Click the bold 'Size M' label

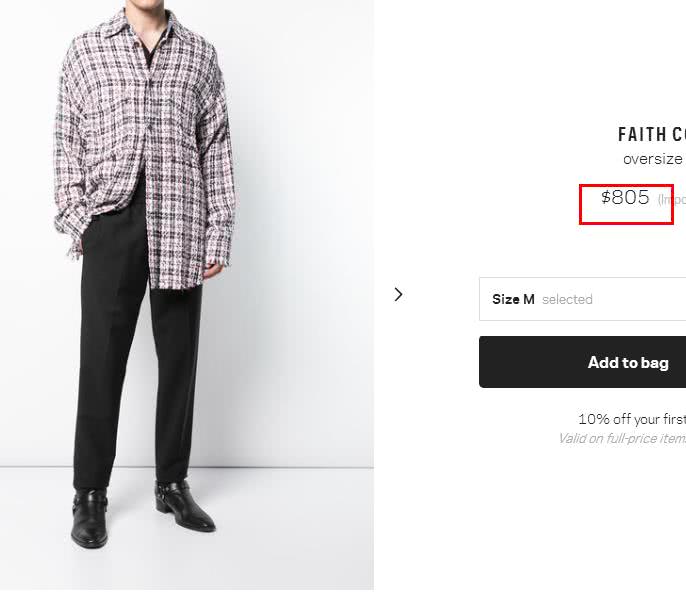coord(513,299)
